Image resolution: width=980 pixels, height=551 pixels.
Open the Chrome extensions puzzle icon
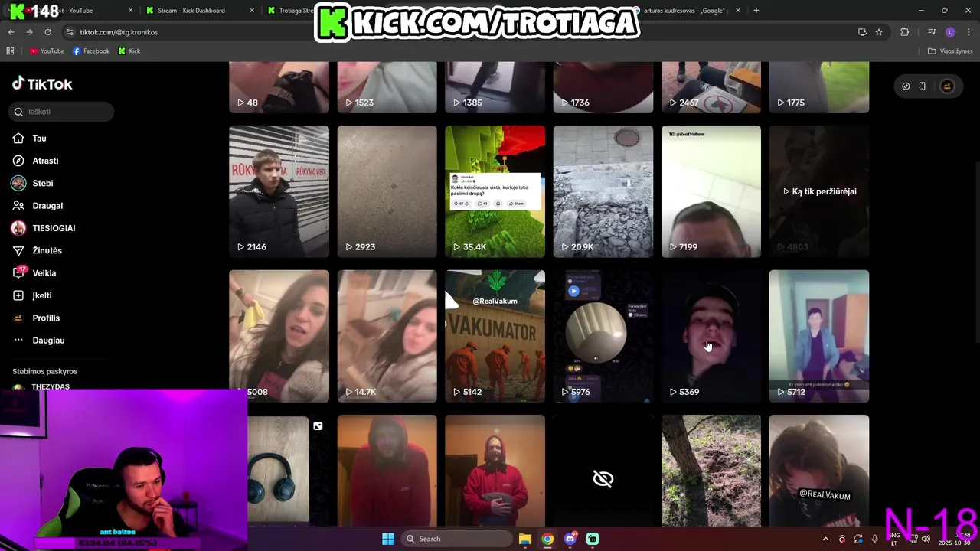(x=905, y=32)
